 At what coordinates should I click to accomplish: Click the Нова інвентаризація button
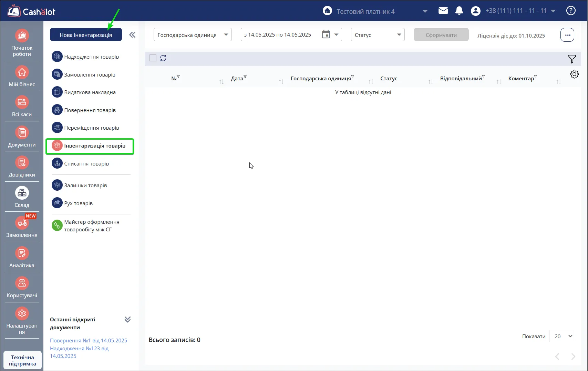pos(86,35)
